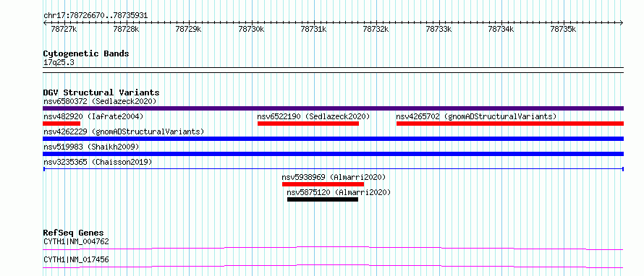Click the purple nsv6580372 variant bar
Screen dimensions: 644x276
tap(333, 108)
